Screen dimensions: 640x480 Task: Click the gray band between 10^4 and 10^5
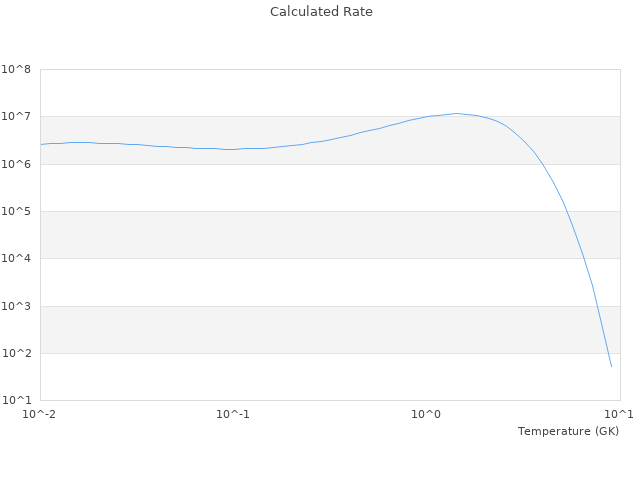pyautogui.click(x=300, y=235)
